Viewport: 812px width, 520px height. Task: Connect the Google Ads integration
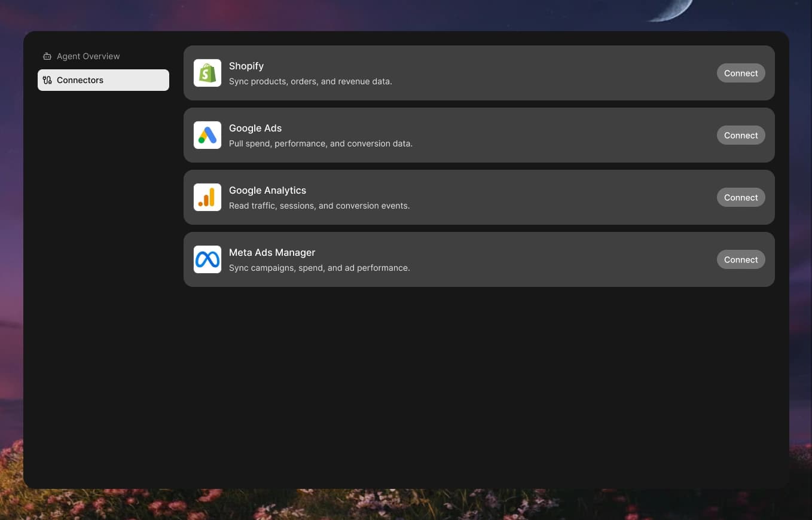point(741,135)
